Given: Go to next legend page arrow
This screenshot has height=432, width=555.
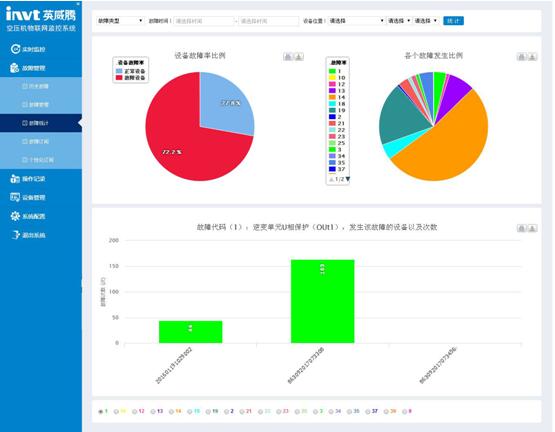Looking at the screenshot, I should tap(348, 179).
